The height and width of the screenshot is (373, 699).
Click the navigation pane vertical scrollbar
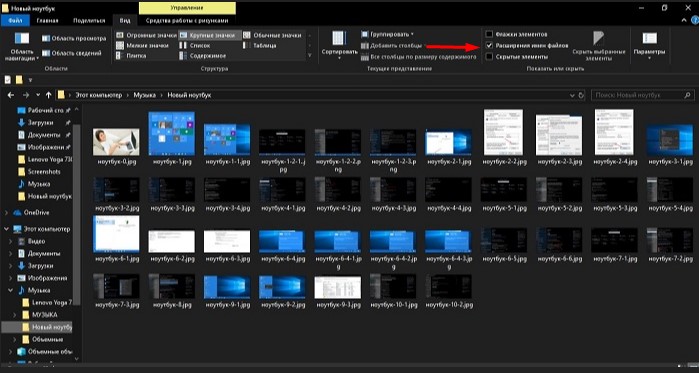(x=77, y=214)
